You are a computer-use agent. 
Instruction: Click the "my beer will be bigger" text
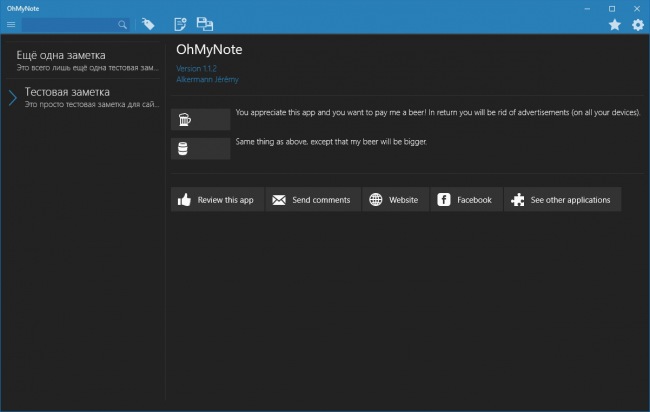coord(331,142)
